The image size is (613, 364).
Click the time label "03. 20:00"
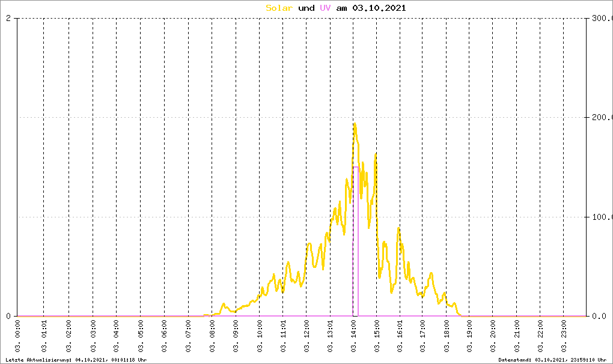pyautogui.click(x=493, y=336)
